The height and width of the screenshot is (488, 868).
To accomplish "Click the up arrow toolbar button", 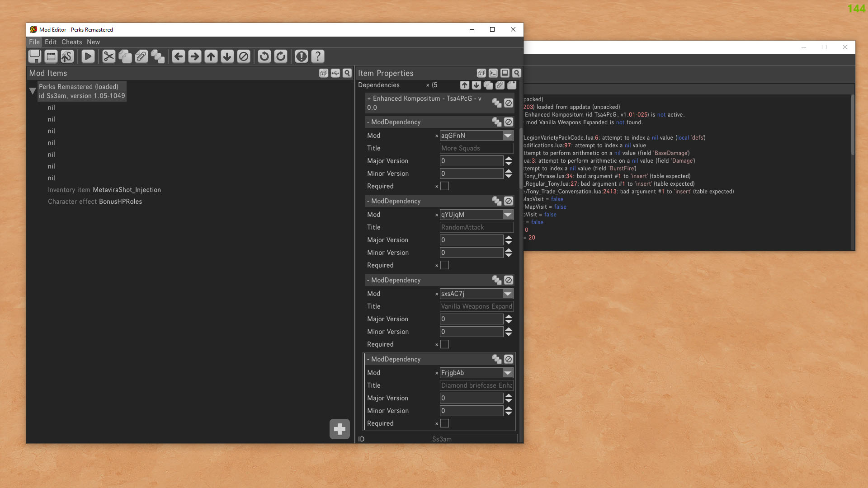I will 211,56.
